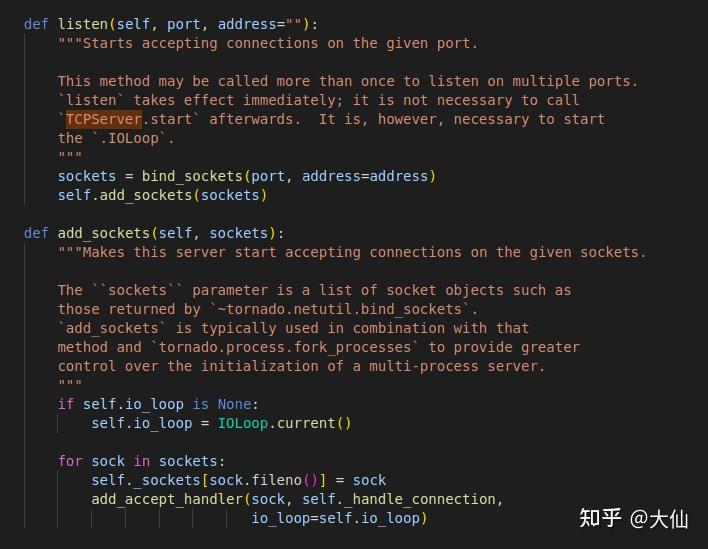Screen dimensions: 708x549
Task: Click the highlighted TCPServer word in docstring
Action: click(104, 119)
